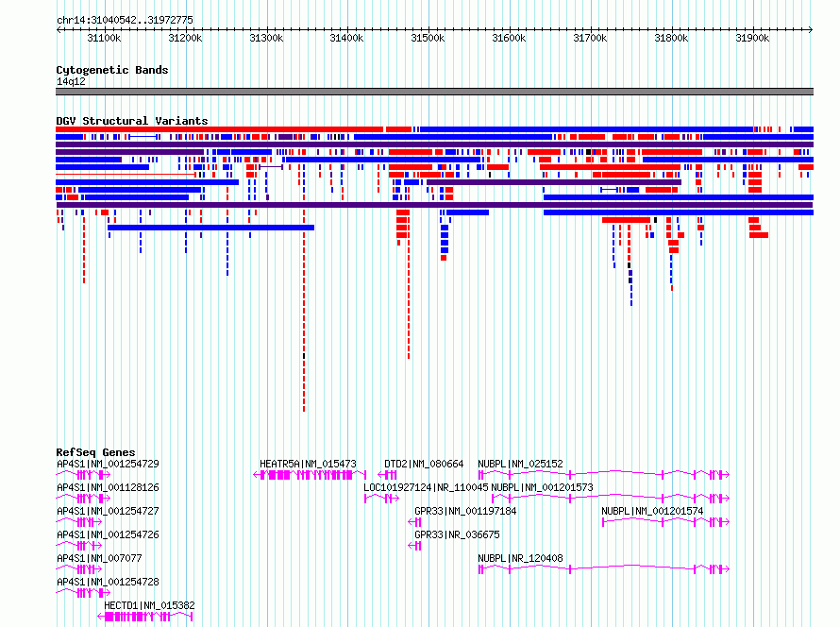Image resolution: width=840 pixels, height=627 pixels.
Task: Click the AP4S1|NM_001254729 gene model glyph
Action: click(x=83, y=475)
